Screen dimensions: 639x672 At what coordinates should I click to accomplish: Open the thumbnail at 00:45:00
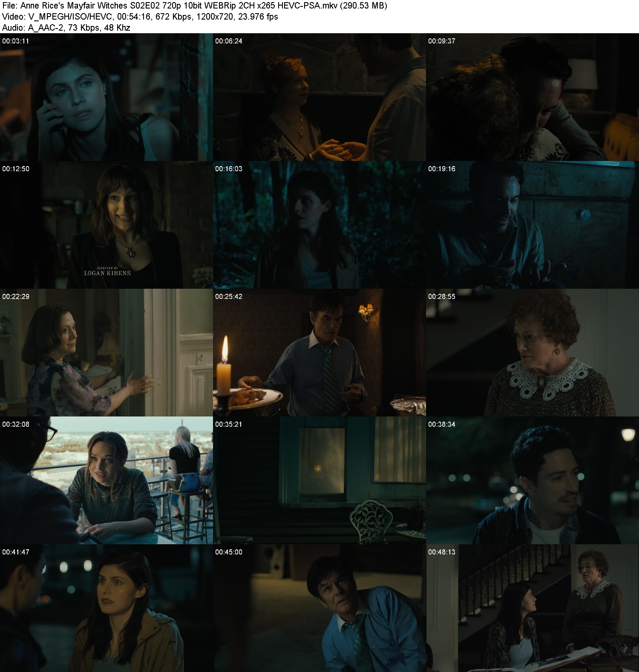[x=319, y=608]
